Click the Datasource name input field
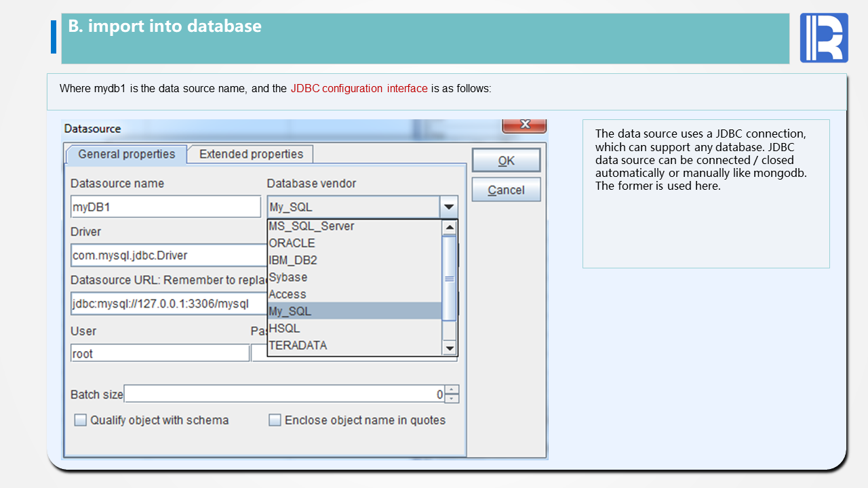The height and width of the screenshot is (488, 868). click(x=165, y=207)
